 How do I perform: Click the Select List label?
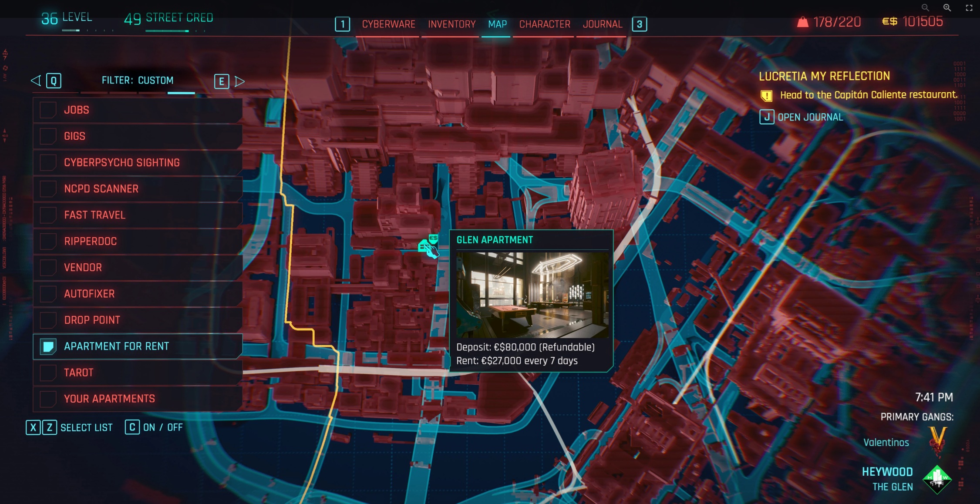click(86, 427)
